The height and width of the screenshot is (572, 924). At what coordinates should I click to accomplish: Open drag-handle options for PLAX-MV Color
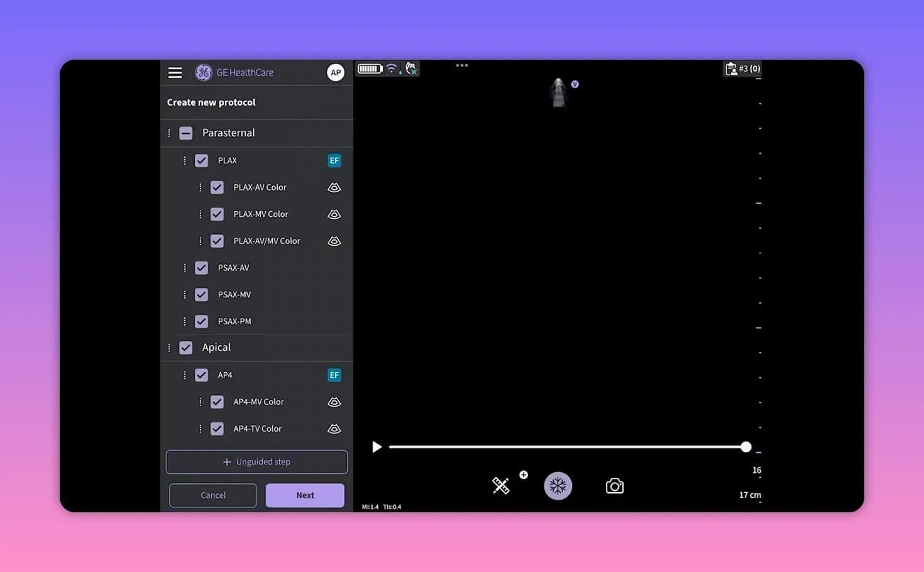[200, 214]
